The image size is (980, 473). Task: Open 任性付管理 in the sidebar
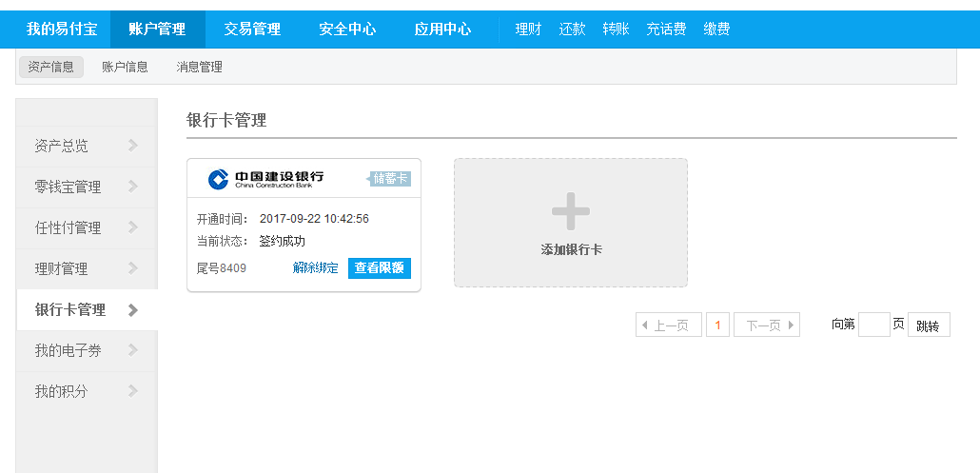coord(87,228)
